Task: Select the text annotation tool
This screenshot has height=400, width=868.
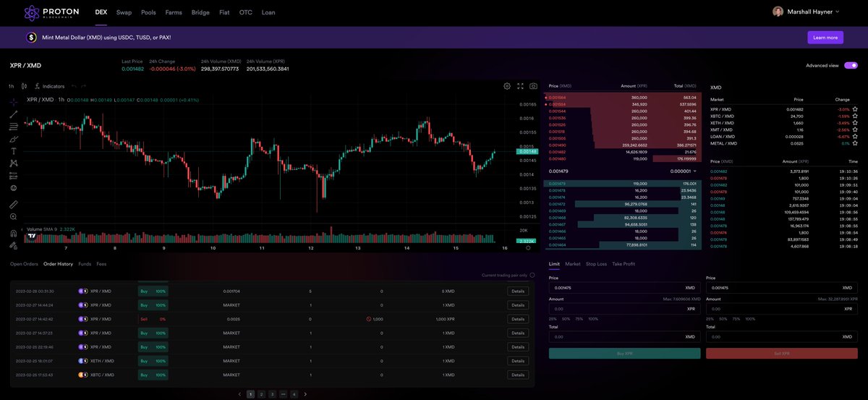Action: tap(14, 150)
